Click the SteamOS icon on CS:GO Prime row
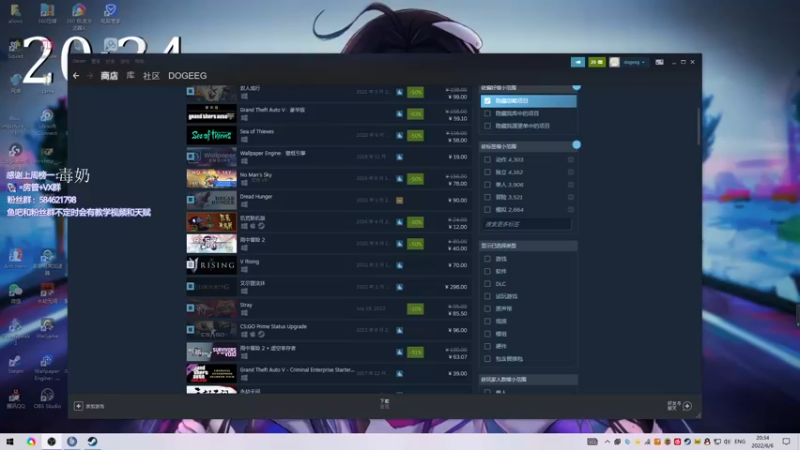The image size is (800, 450). click(x=261, y=335)
